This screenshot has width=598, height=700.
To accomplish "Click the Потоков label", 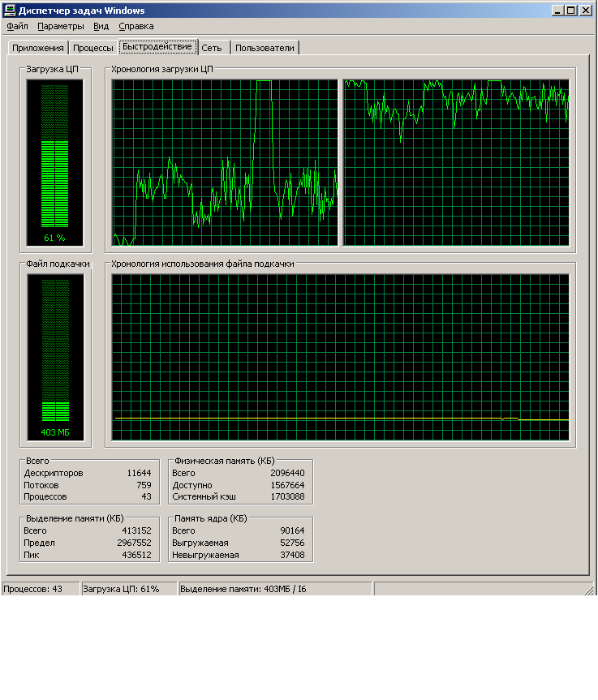I will tap(41, 485).
